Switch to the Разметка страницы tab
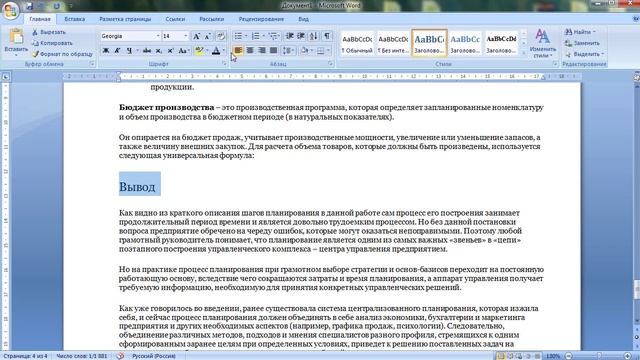The image size is (640, 360). (x=125, y=19)
